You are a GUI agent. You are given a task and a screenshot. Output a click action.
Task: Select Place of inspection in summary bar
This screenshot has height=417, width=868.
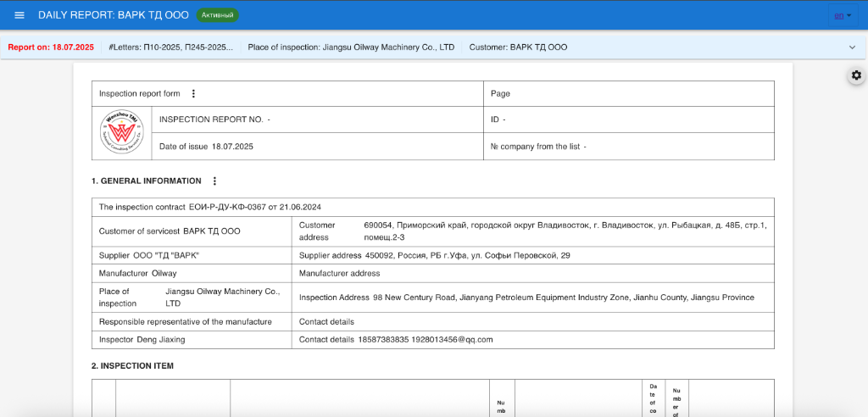(351, 47)
